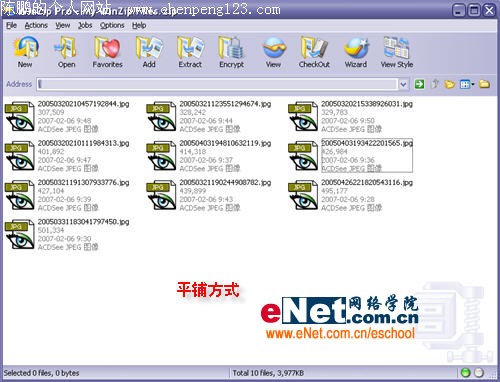The height and width of the screenshot is (382, 500).
Task: Click the file size 307,509
Action: [x=51, y=112]
